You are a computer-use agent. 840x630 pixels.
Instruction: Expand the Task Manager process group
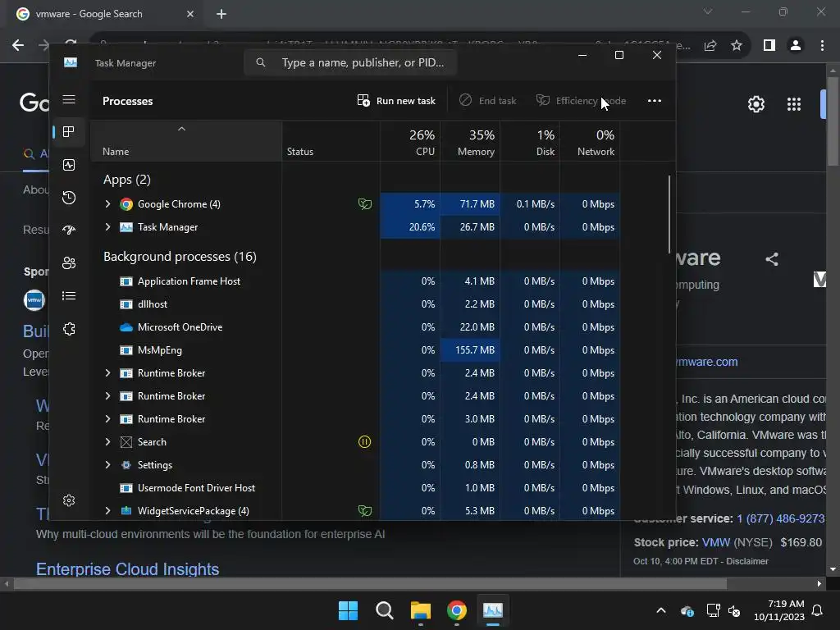pos(107,227)
